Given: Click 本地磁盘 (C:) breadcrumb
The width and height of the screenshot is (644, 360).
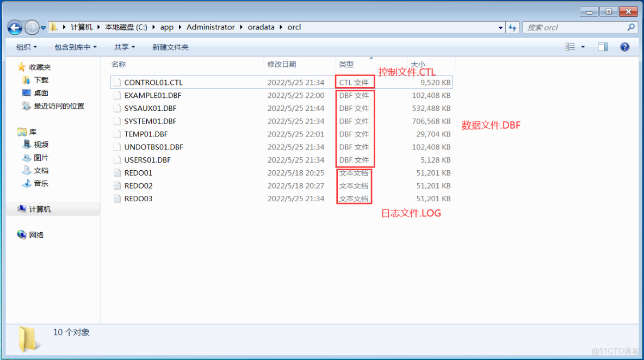Looking at the screenshot, I should click(126, 27).
